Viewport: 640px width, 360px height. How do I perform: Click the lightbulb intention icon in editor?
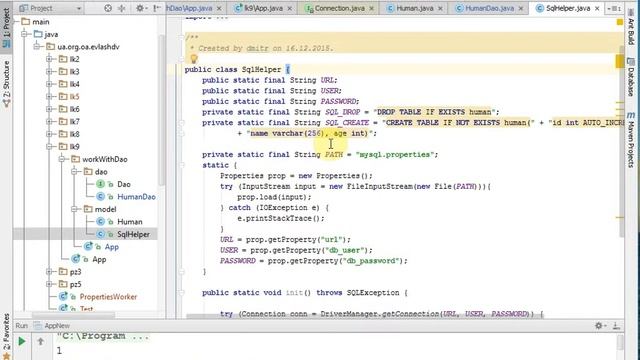(194, 60)
